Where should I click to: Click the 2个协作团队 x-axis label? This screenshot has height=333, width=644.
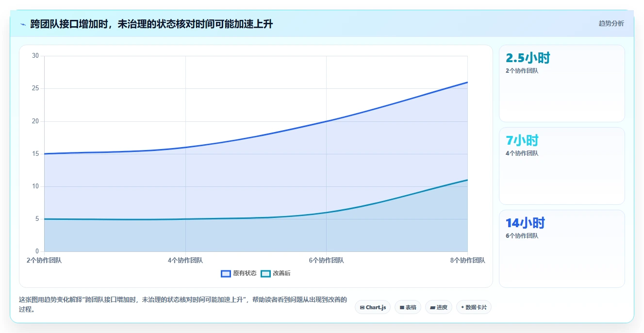pyautogui.click(x=44, y=260)
